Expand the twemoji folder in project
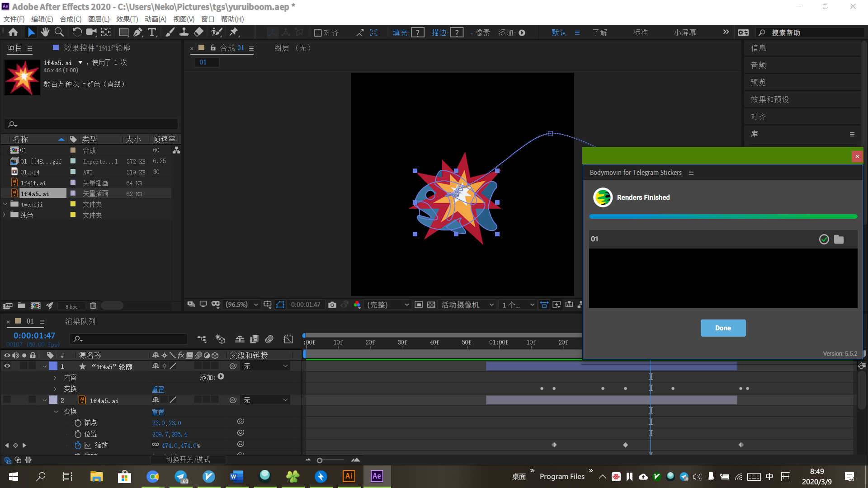The width and height of the screenshot is (868, 488). click(x=5, y=204)
